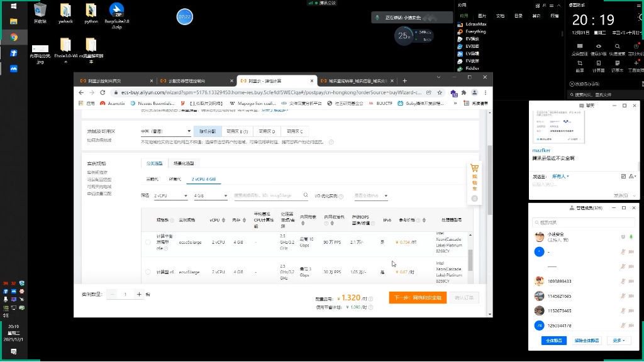Open the 所有人 recipient dropdown in chat

[x=560, y=177]
